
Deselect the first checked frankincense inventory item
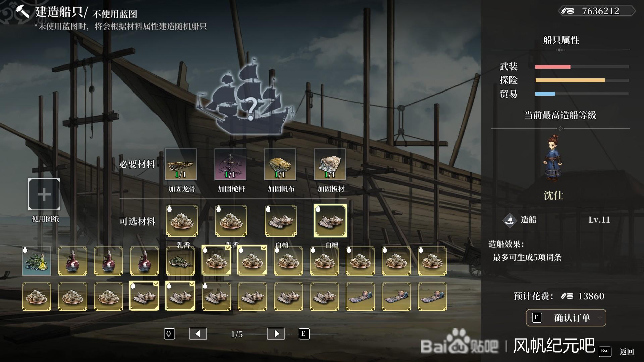tap(216, 260)
